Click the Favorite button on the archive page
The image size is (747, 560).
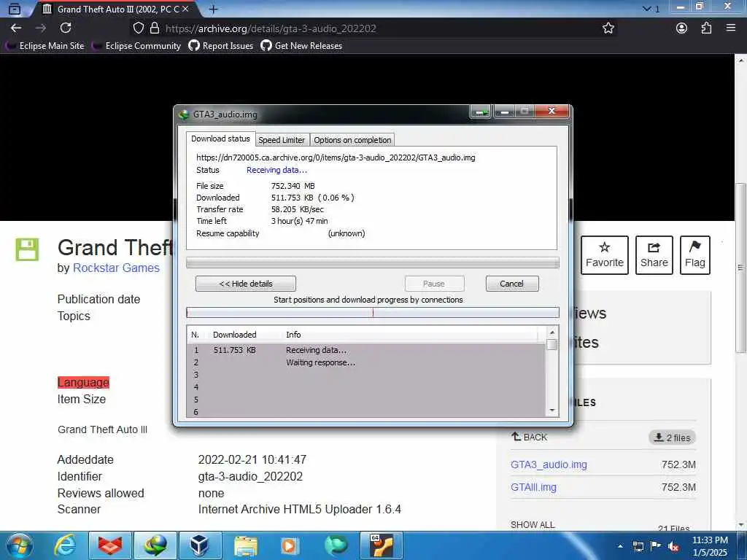pos(605,254)
